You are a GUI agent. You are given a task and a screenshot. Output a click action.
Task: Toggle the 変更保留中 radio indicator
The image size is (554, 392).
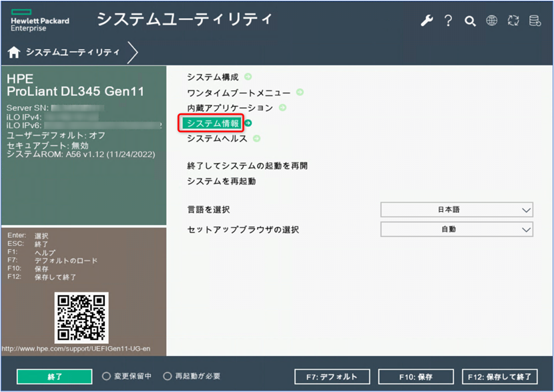(106, 376)
